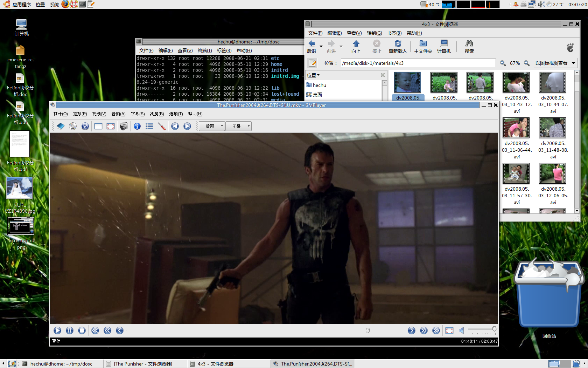This screenshot has width=588, height=368.
Task: Skip forward with the triple-arrow forward button
Action: click(x=436, y=330)
